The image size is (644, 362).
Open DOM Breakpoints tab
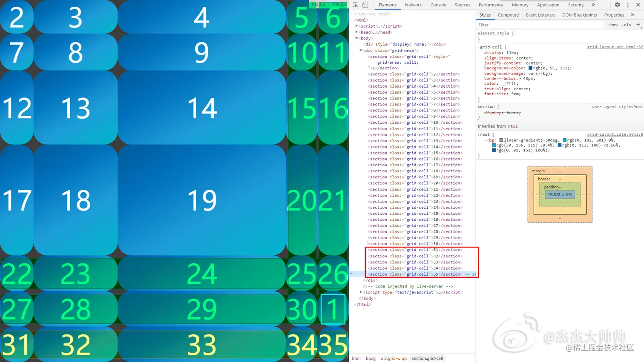coord(579,15)
